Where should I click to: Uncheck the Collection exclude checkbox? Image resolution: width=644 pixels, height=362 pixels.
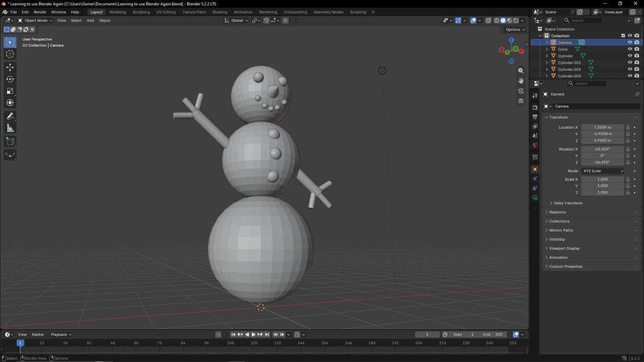pyautogui.click(x=623, y=35)
